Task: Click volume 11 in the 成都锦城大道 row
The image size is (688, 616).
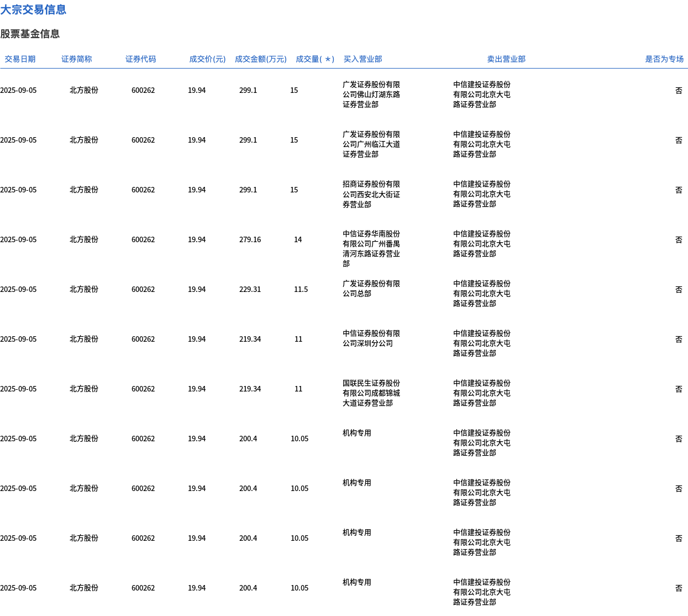Action: click(298, 389)
